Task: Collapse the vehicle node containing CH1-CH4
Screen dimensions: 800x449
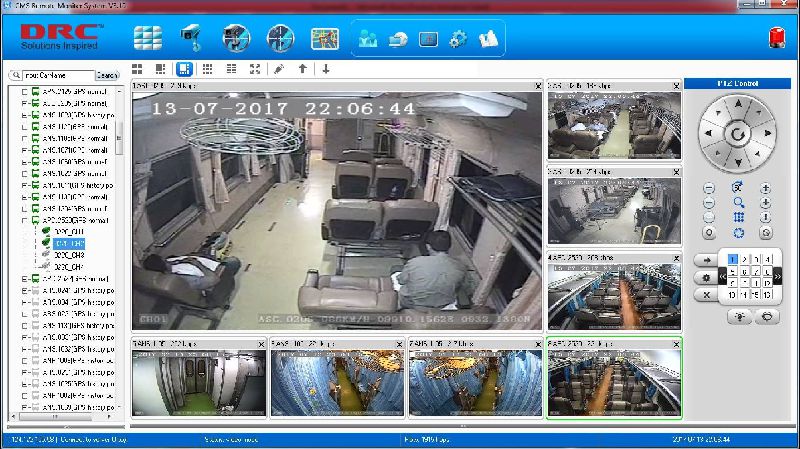Action: 24,220
